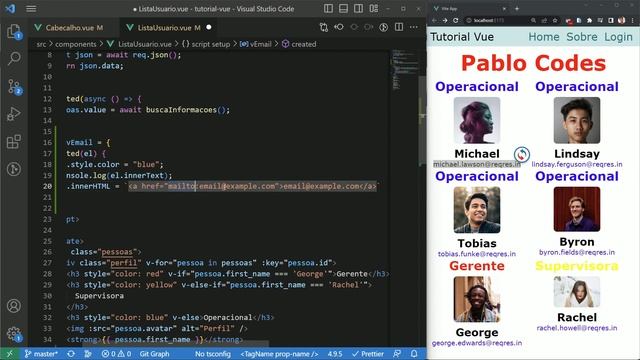640x360 pixels.
Task: Open the Explorer view in activity bar
Action: 14,32
